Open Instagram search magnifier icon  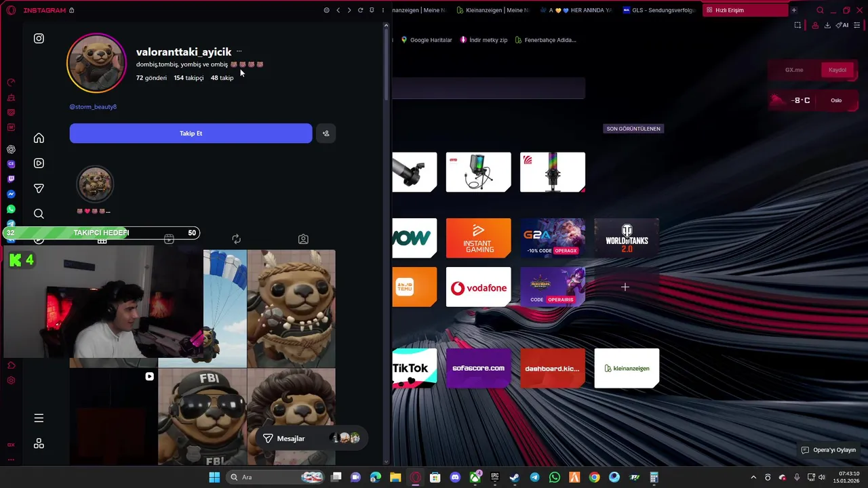pos(39,213)
